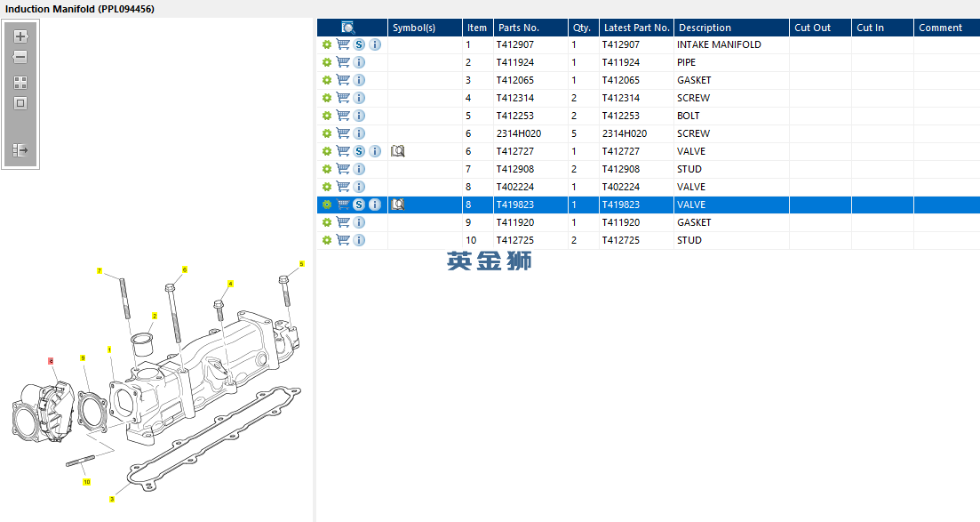Sort by the Description column header
The image size is (980, 522).
pyautogui.click(x=731, y=28)
